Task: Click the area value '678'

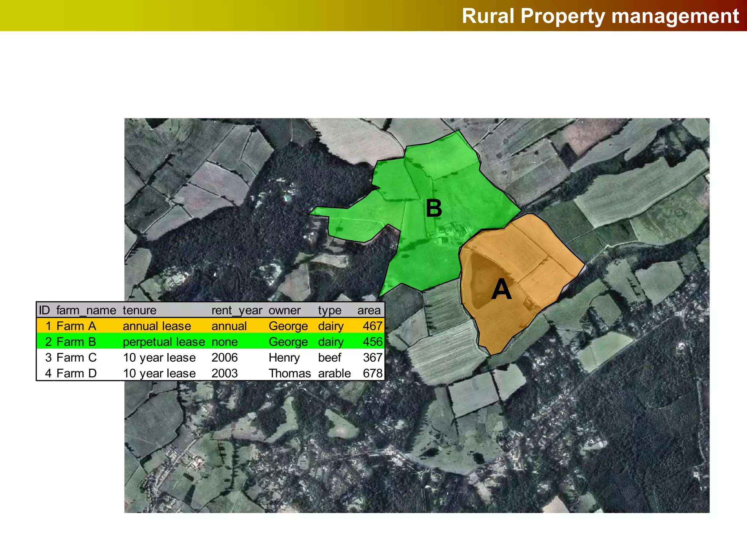Action: (372, 373)
